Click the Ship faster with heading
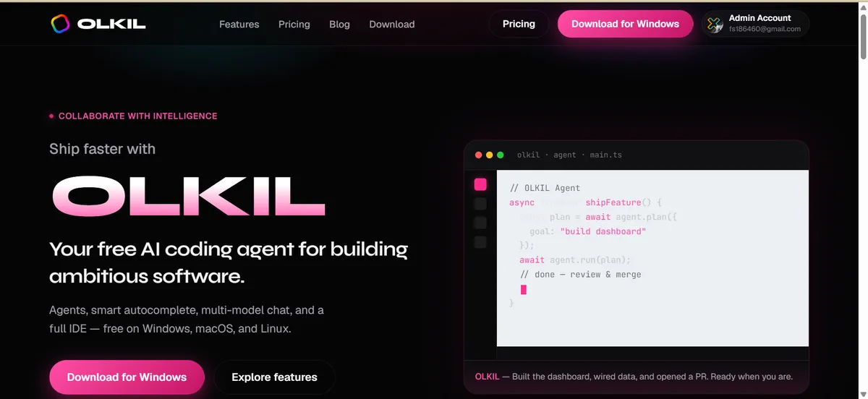The width and height of the screenshot is (868, 399). click(x=102, y=149)
